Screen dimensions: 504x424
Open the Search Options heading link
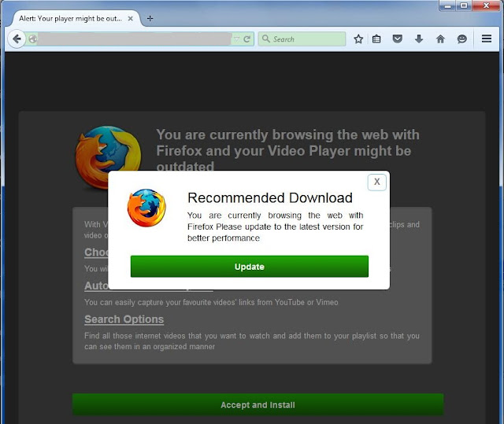124,319
